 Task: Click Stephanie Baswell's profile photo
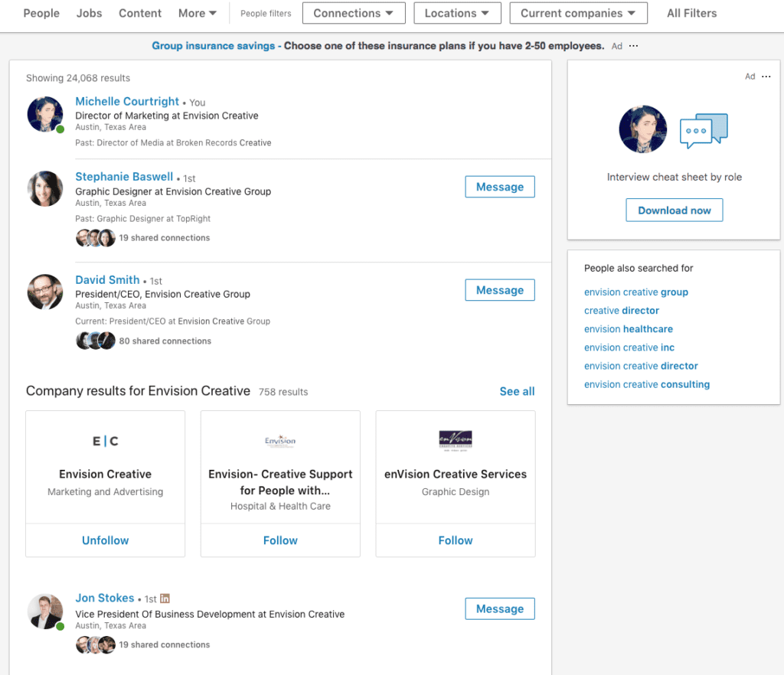pos(45,189)
